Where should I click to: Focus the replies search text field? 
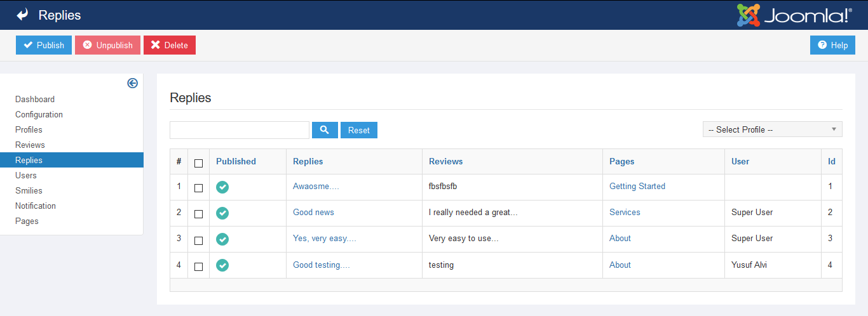240,130
